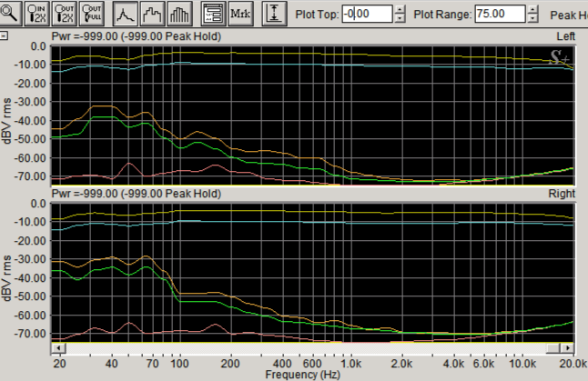Click the horizontal frequency scrollbar track
The image size is (588, 381).
pos(306,348)
